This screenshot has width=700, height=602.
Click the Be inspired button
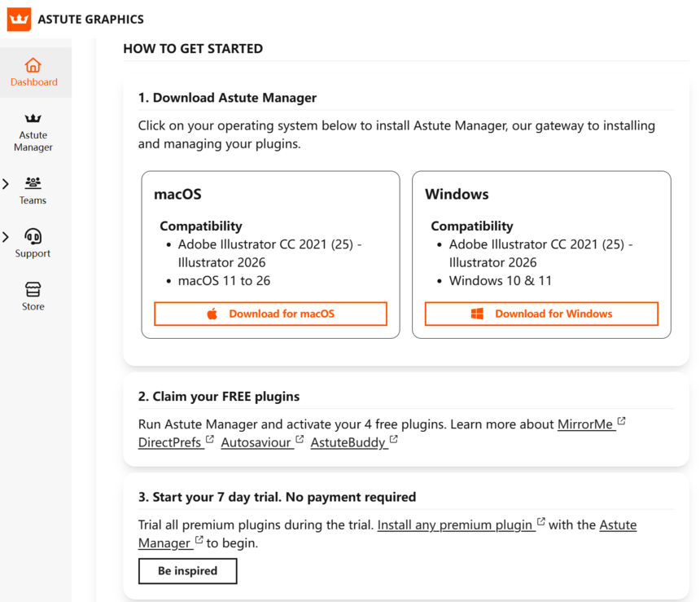pos(187,571)
